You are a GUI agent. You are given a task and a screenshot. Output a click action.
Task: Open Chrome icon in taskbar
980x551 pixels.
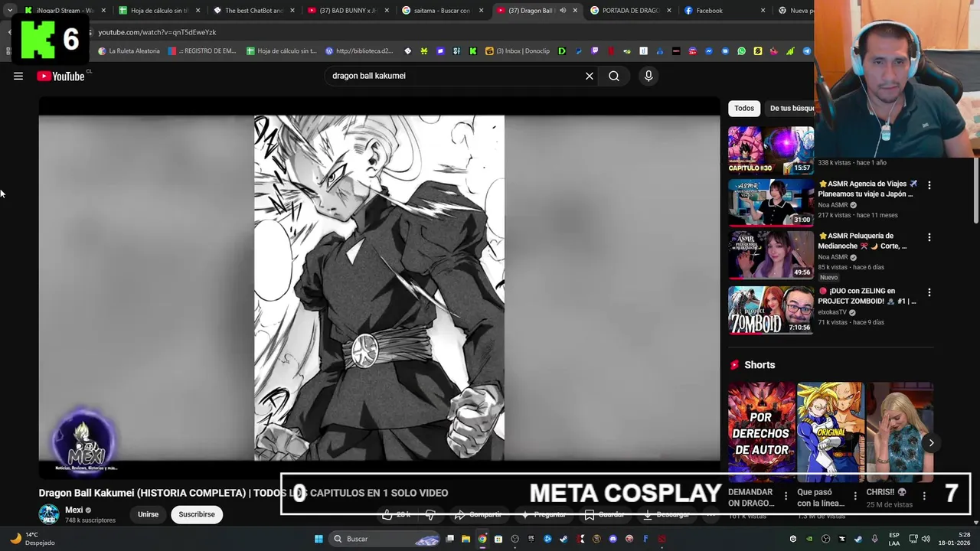pos(482,539)
